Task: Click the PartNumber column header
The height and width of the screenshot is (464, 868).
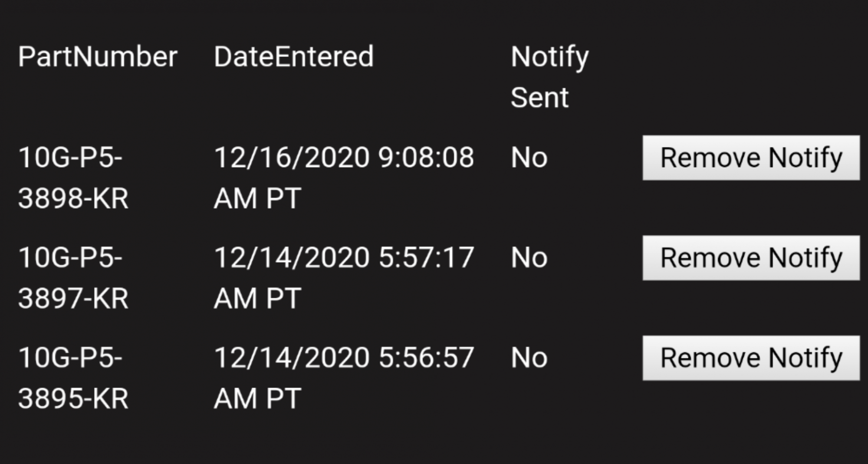Action: [98, 56]
